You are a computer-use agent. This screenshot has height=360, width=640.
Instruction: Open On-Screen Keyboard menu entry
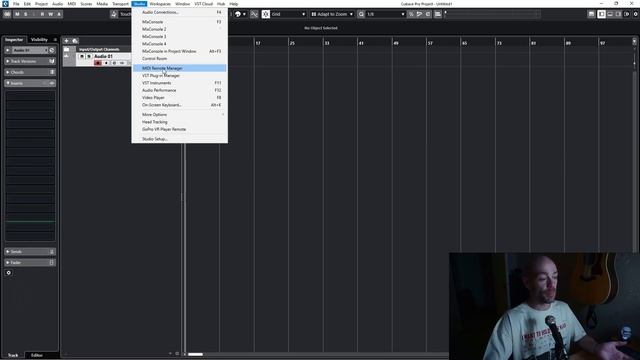pos(180,105)
